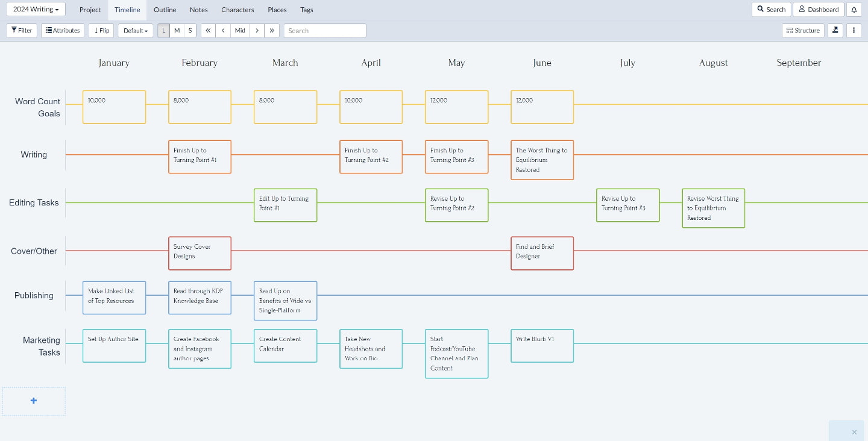Open Revise Up to Turning Point #3 card
Viewport: 868px width, 441px height.
[x=628, y=205]
